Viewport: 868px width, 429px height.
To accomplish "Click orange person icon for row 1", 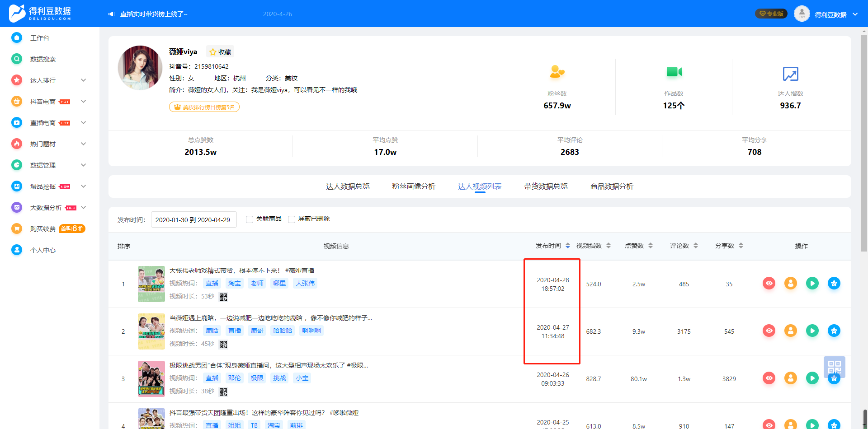I will click(x=791, y=283).
